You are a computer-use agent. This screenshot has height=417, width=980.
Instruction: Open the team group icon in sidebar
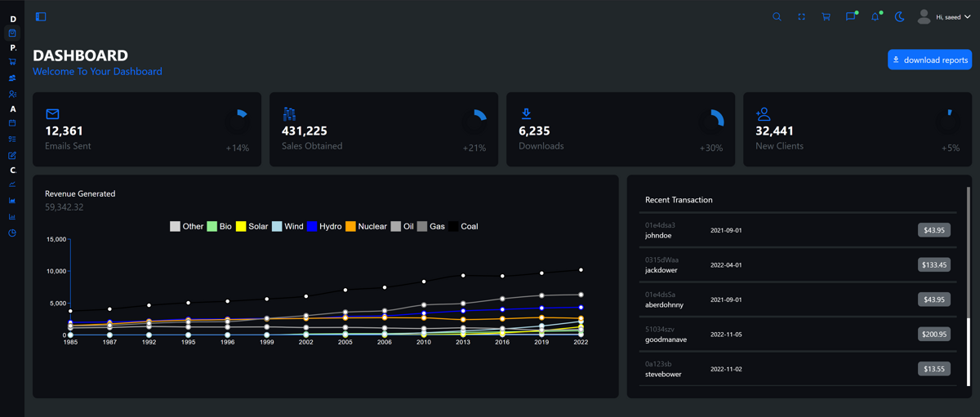click(12, 78)
